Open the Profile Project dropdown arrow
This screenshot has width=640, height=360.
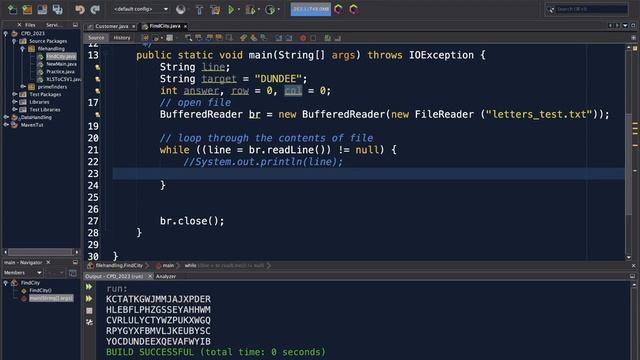tap(278, 9)
